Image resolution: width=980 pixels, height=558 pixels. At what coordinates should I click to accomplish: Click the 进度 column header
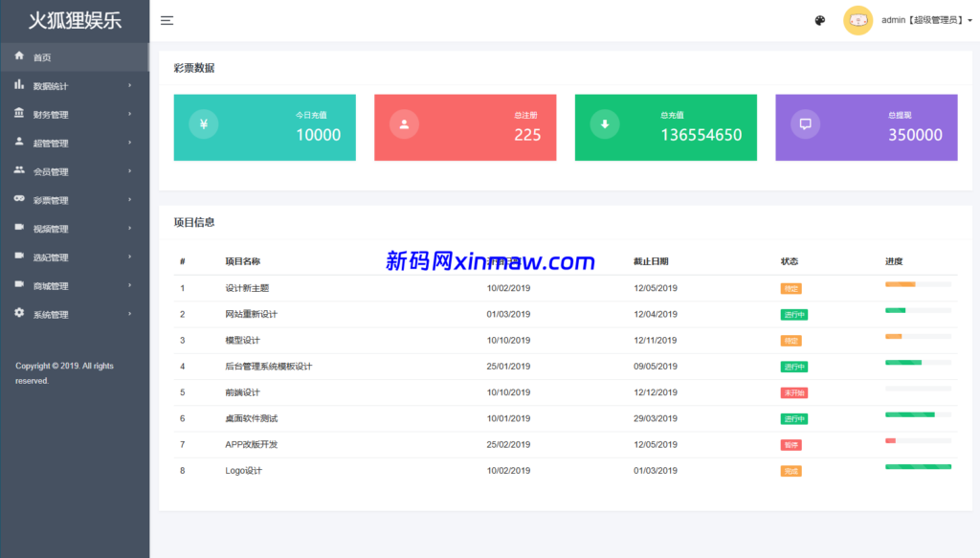(x=894, y=261)
